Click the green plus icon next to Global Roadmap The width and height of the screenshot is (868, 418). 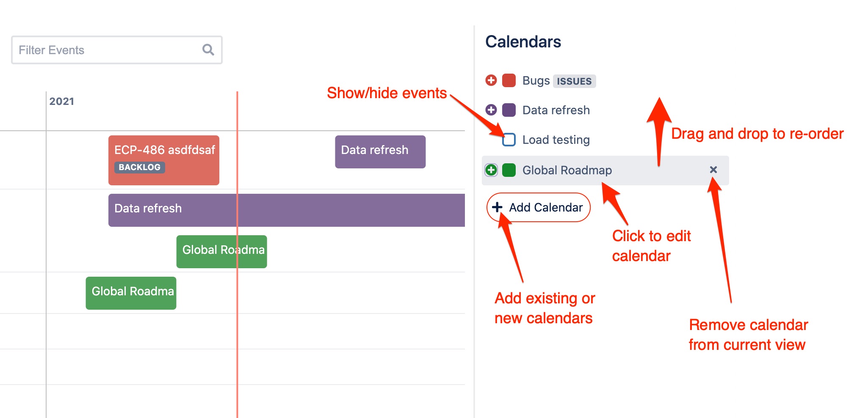pos(491,170)
